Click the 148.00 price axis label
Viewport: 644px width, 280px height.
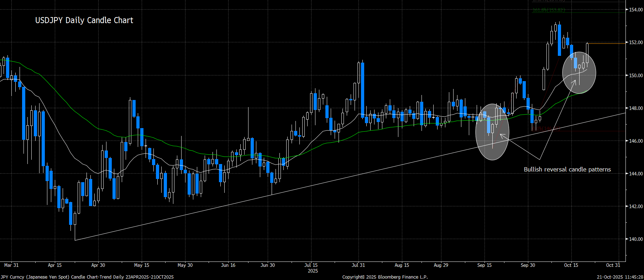[636, 108]
